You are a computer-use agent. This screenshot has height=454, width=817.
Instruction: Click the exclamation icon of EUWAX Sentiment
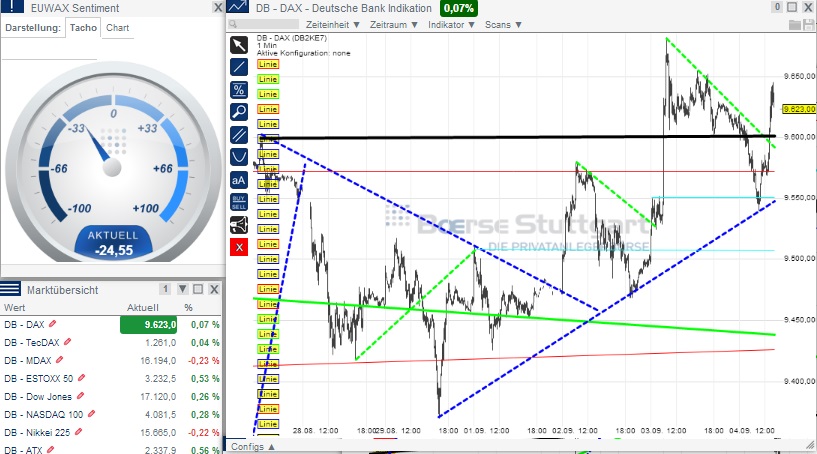coord(13,7)
